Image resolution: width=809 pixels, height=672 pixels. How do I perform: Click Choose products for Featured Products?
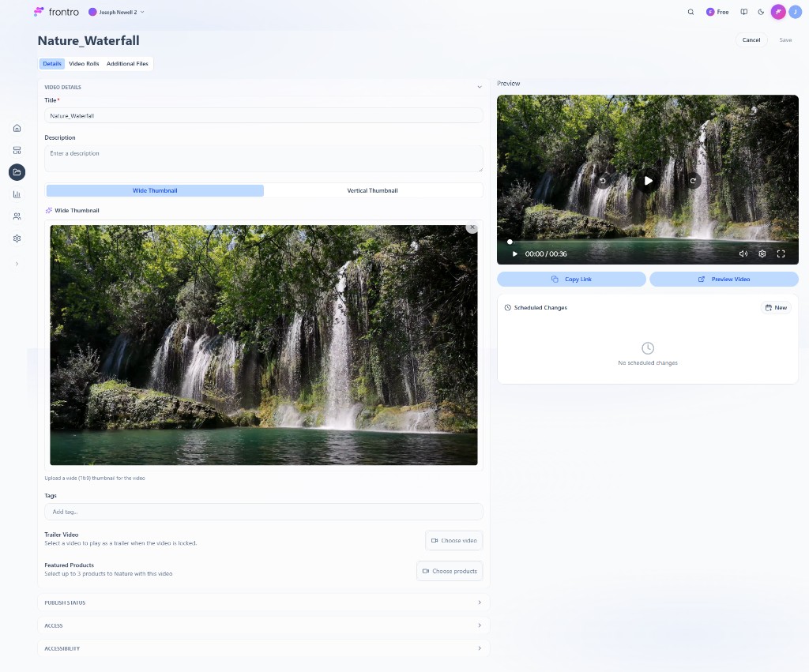450,570
